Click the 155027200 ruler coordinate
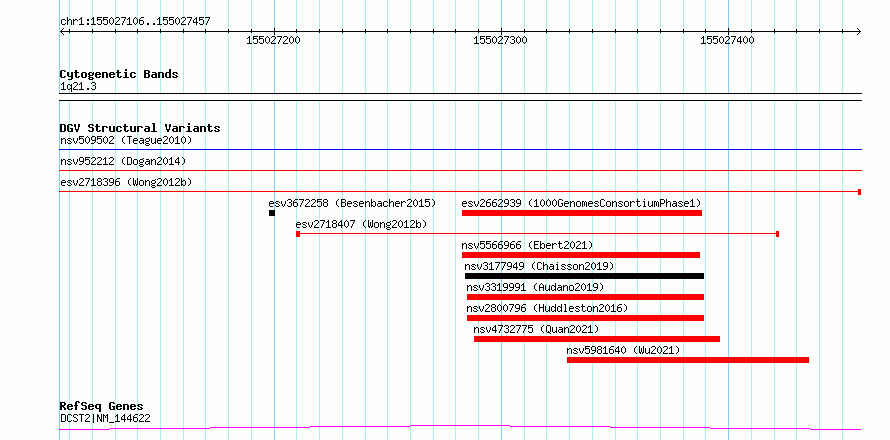This screenshot has height=440, width=890. click(274, 40)
